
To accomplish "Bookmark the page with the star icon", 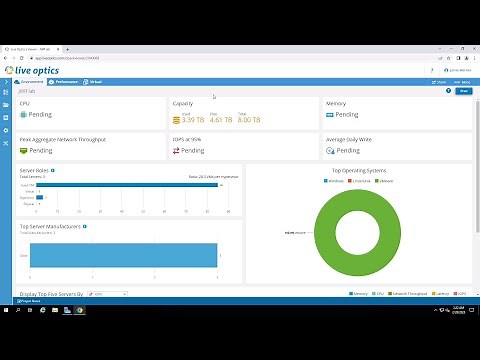I will point(449,58).
